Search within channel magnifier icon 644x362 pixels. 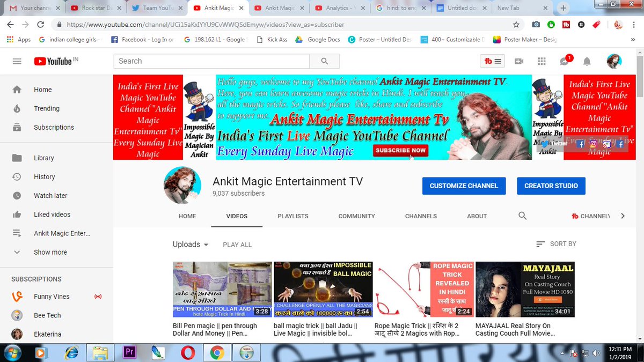tap(522, 216)
